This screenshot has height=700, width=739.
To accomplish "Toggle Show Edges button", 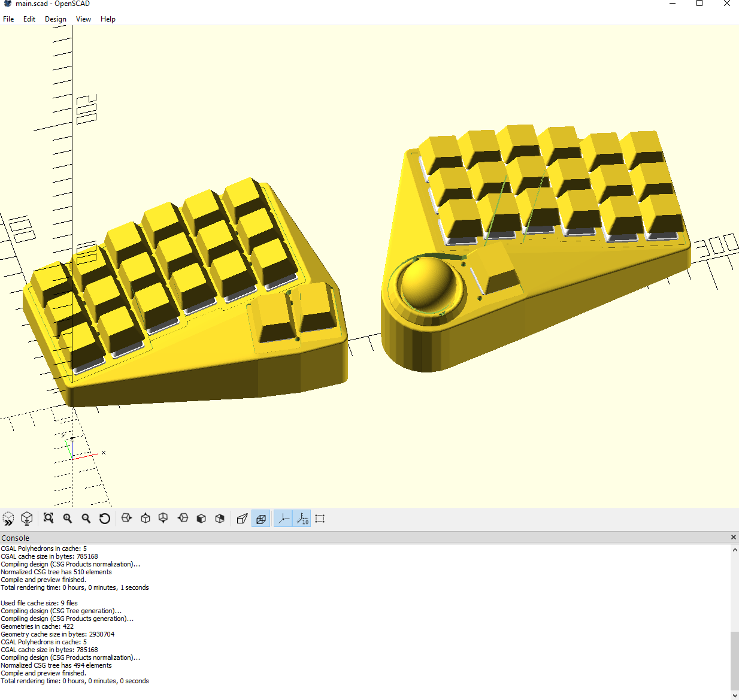I will [320, 519].
